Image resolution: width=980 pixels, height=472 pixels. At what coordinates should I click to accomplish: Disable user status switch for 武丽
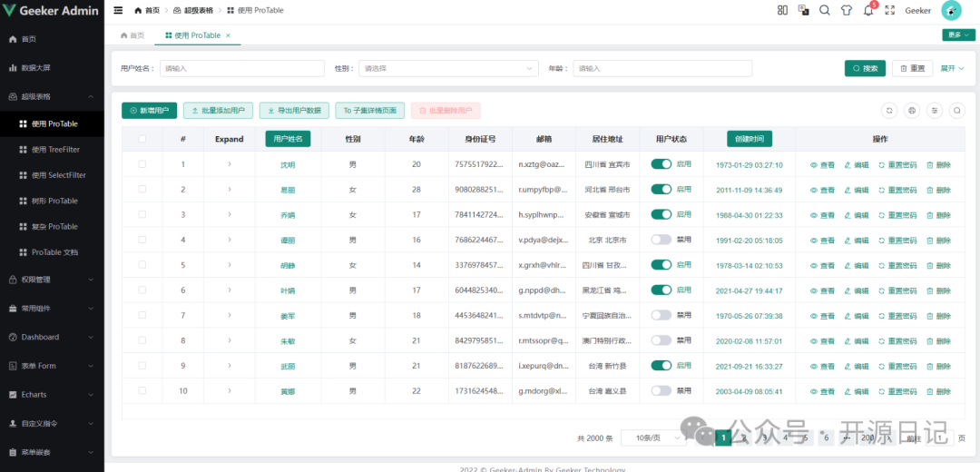click(x=661, y=365)
